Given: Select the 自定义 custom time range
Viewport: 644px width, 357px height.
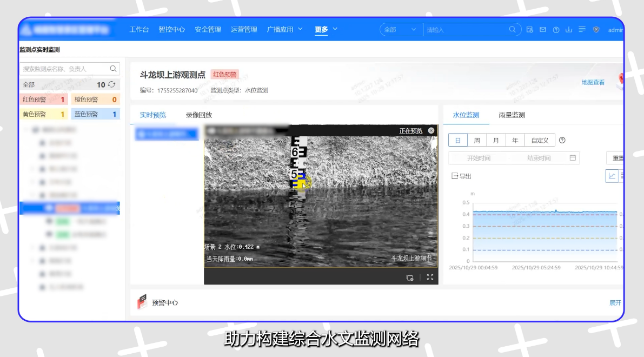Looking at the screenshot, I should [x=539, y=140].
